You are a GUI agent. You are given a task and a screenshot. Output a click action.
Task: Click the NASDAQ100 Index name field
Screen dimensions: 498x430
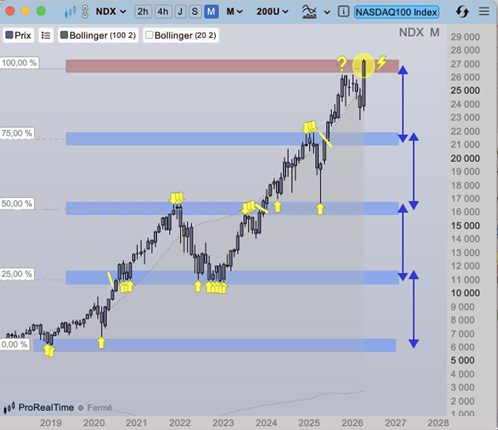click(x=396, y=12)
